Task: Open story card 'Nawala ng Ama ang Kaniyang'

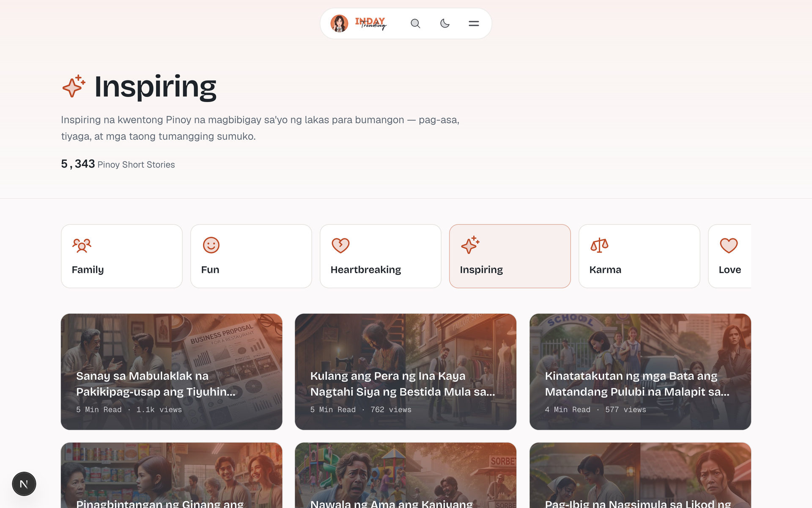Action: click(x=406, y=475)
